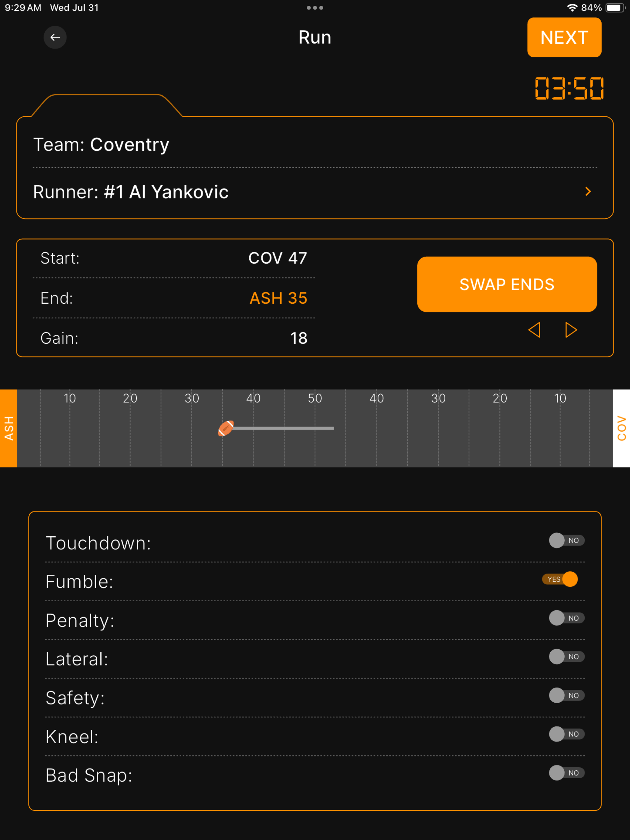Enable the Lateral switch
This screenshot has width=630, height=840.
coord(567,657)
